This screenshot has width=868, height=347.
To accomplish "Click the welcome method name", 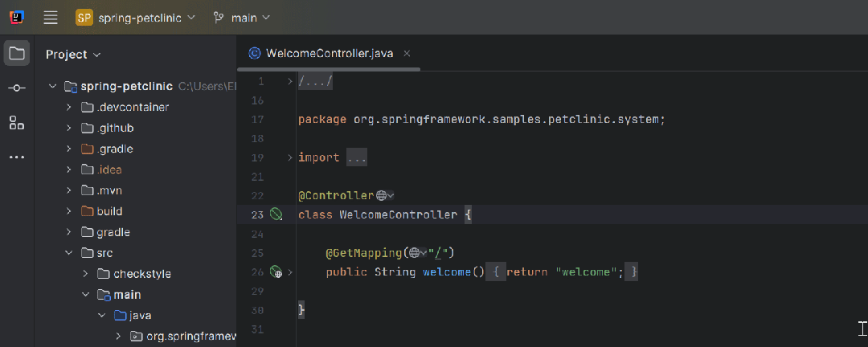I will [x=447, y=272].
